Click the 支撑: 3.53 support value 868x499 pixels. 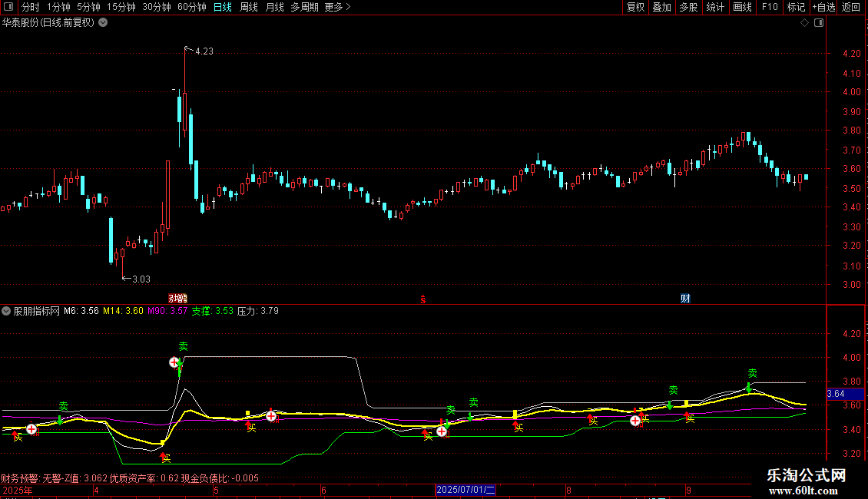[x=213, y=311]
